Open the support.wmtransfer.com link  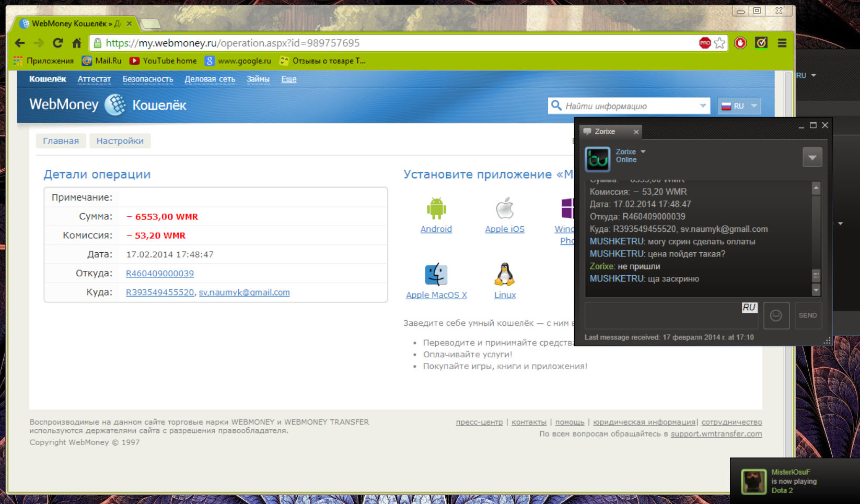click(x=716, y=434)
